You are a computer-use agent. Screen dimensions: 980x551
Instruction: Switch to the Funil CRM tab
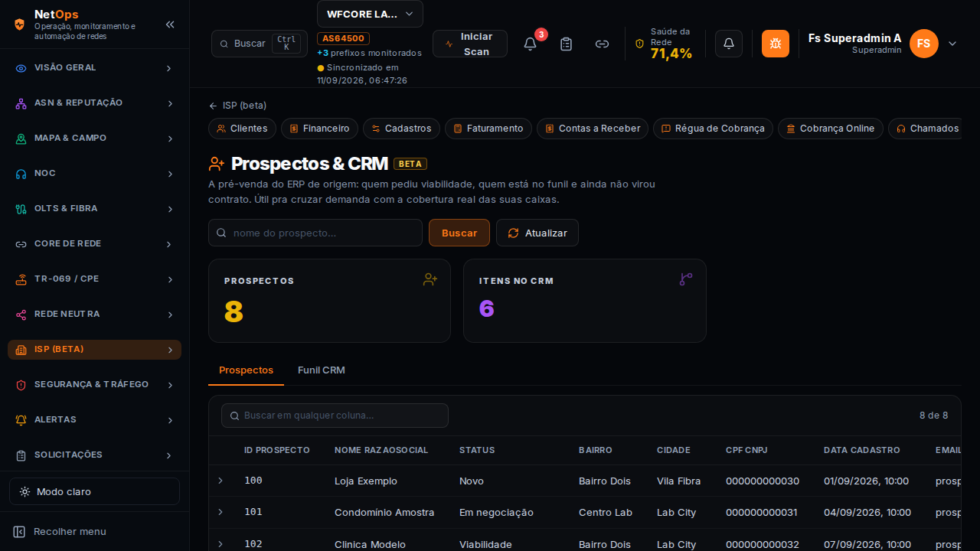click(x=322, y=370)
